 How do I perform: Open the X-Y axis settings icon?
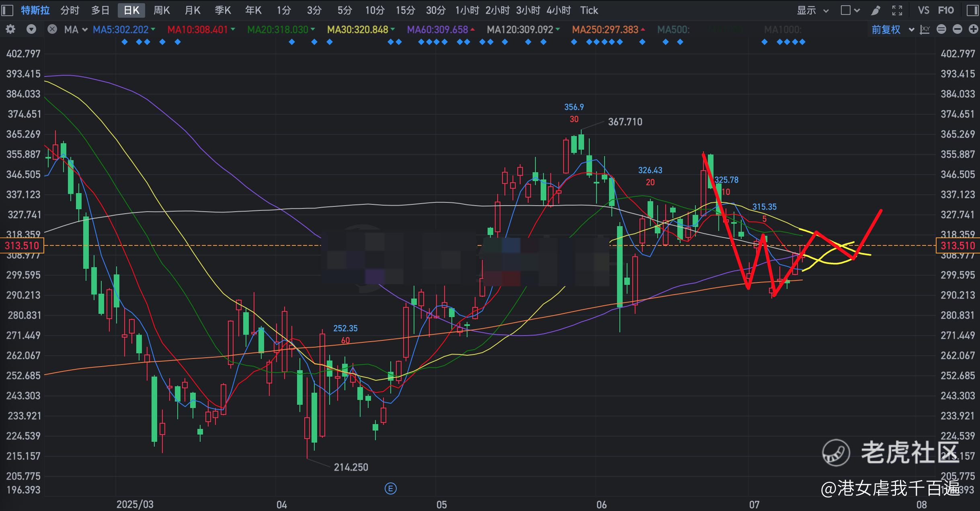pos(925,29)
